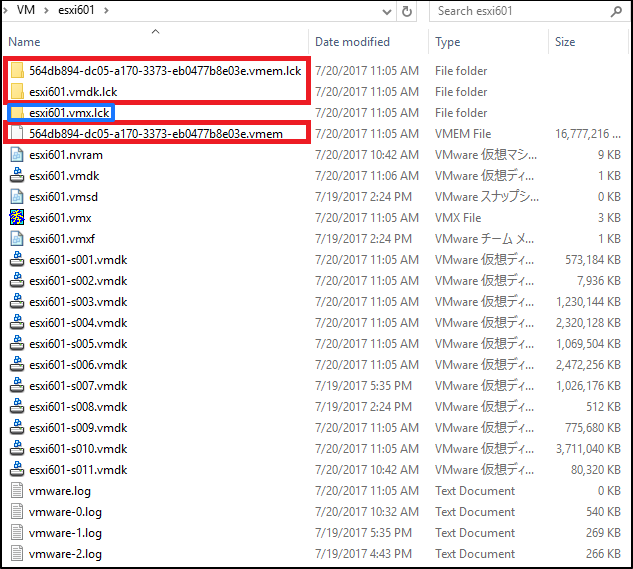Select esxi601.vmx.lck folder icon

[x=17, y=113]
